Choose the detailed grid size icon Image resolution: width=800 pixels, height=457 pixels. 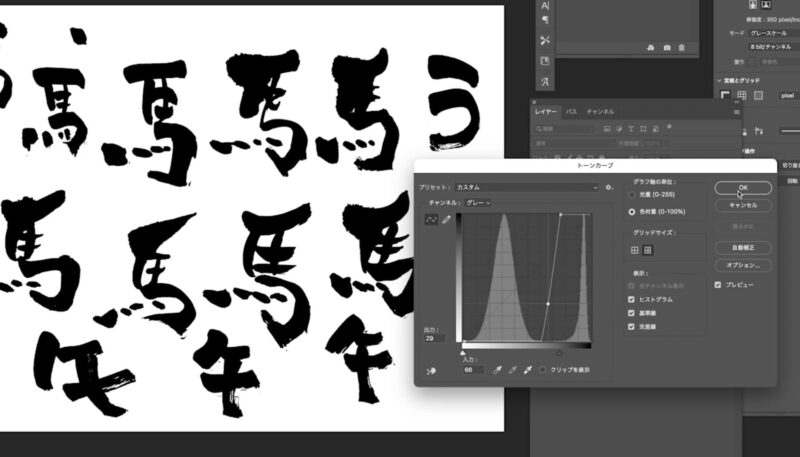tap(647, 250)
